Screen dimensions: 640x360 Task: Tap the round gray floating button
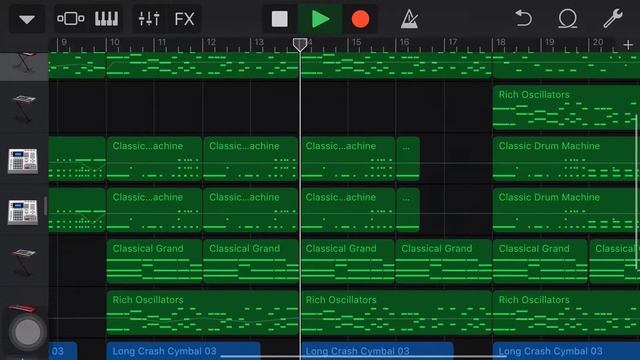click(27, 332)
